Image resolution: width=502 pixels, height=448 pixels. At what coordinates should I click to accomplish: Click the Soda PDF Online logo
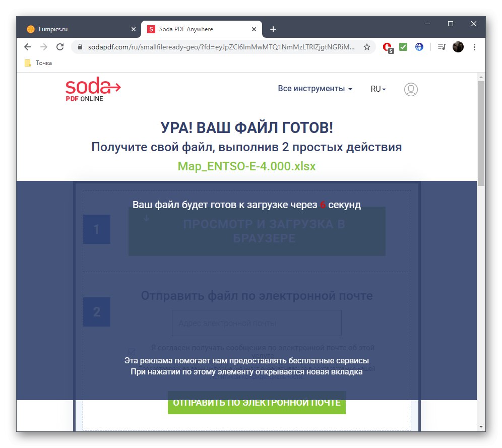pyautogui.click(x=93, y=89)
